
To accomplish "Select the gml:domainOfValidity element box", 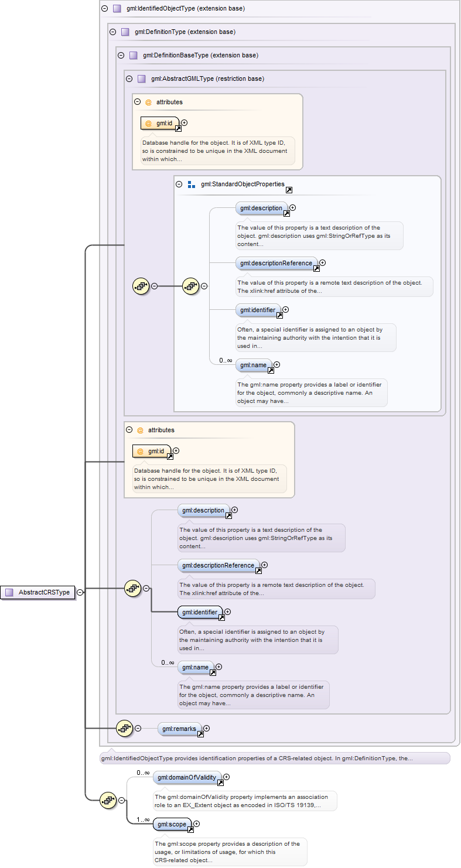I will coord(187,778).
